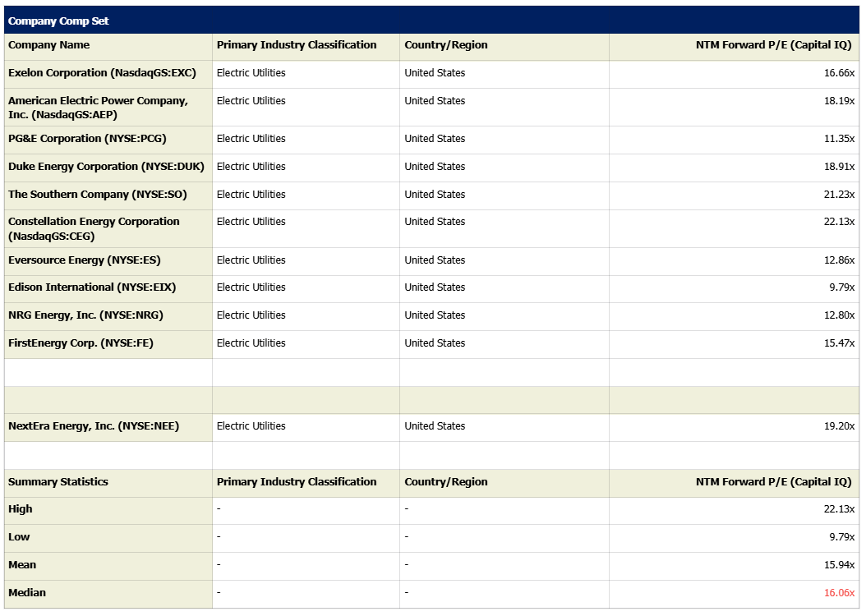
Task: Select NextEra Energy, Inc. (NYSE:NEE) name
Action: pyautogui.click(x=94, y=426)
